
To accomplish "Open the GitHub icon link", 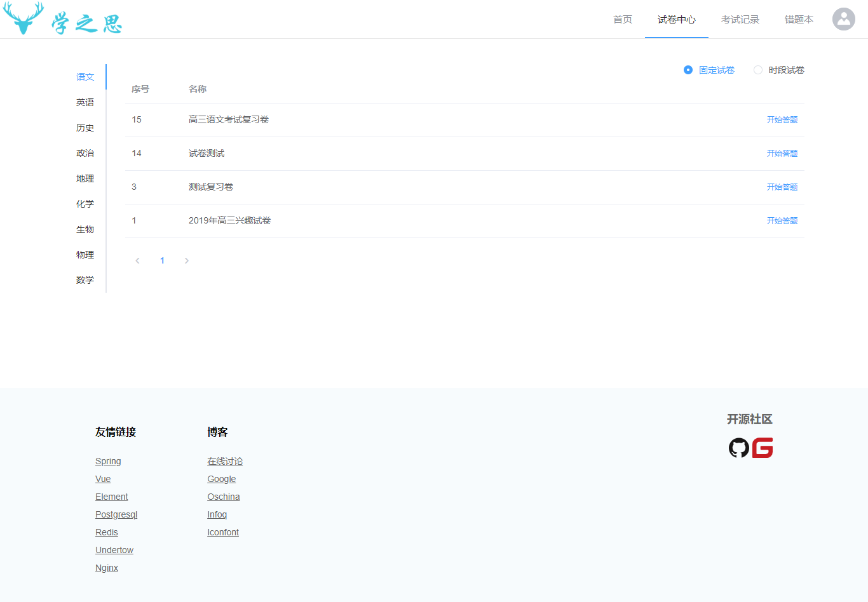I will pos(738,448).
